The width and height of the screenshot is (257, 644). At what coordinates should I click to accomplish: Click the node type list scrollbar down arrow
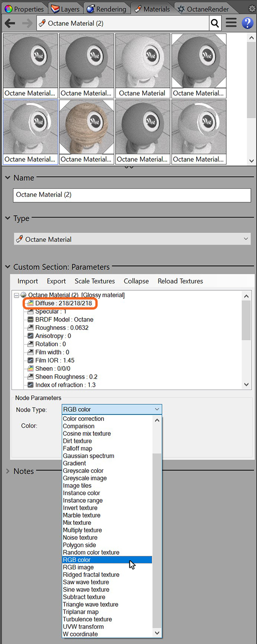[x=157, y=633]
